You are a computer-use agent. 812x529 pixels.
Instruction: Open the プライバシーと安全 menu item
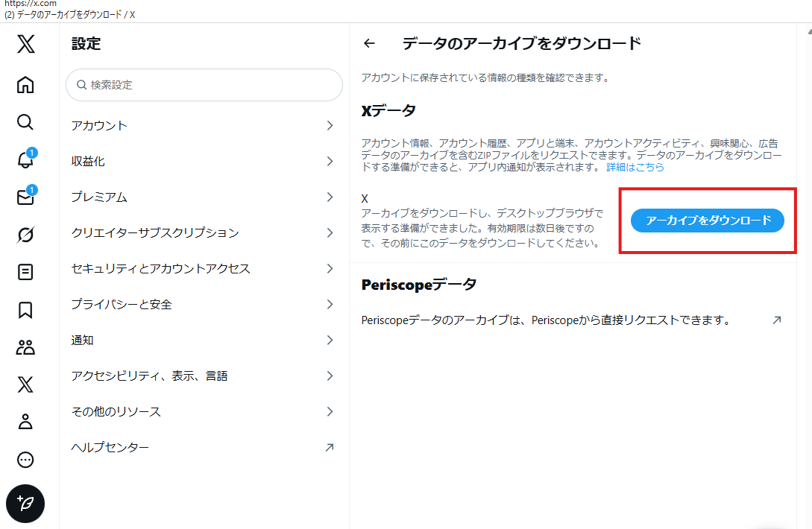(x=204, y=304)
